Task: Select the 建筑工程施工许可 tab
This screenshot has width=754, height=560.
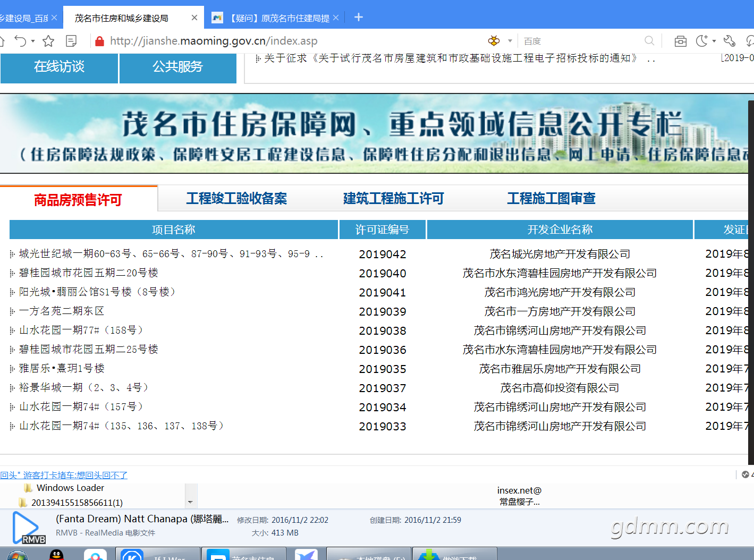Action: pyautogui.click(x=393, y=199)
